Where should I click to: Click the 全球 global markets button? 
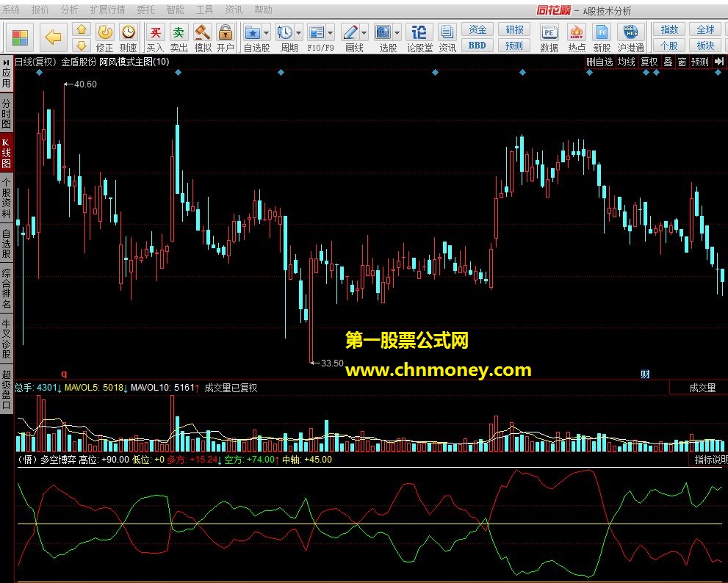(x=705, y=29)
